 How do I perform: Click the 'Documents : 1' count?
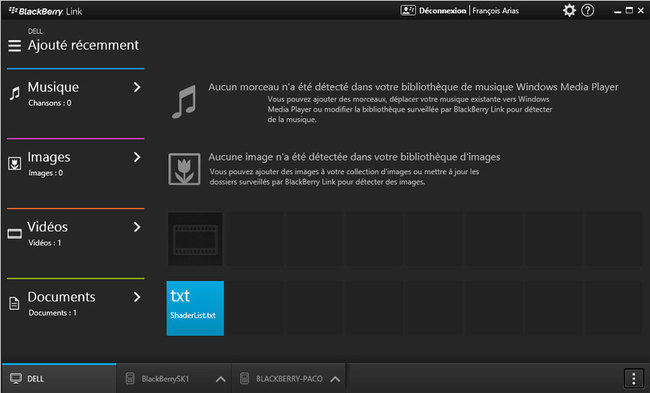coord(53,313)
